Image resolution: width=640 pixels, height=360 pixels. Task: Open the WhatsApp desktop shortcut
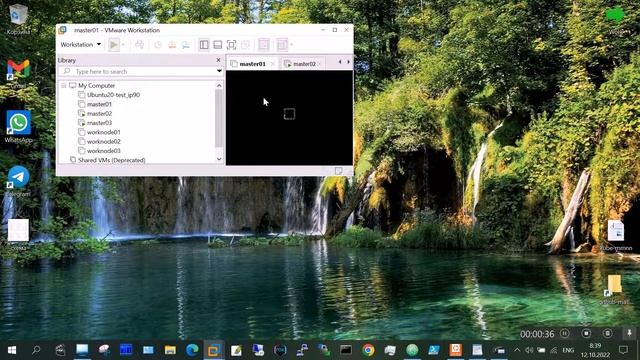(x=18, y=126)
